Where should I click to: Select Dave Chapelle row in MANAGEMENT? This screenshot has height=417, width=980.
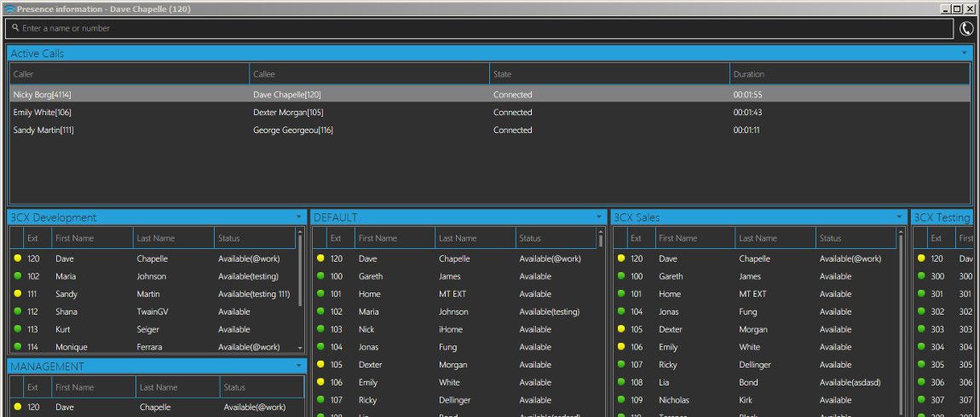[x=156, y=407]
